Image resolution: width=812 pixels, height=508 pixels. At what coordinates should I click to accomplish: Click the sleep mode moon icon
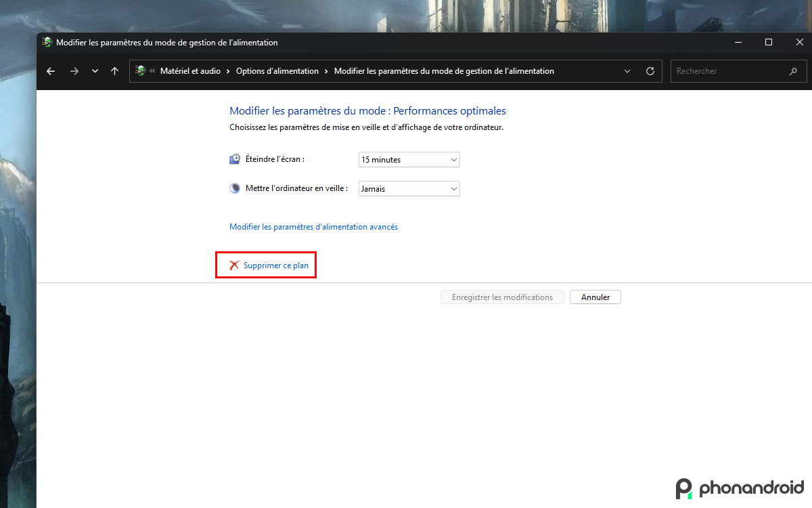coord(234,188)
